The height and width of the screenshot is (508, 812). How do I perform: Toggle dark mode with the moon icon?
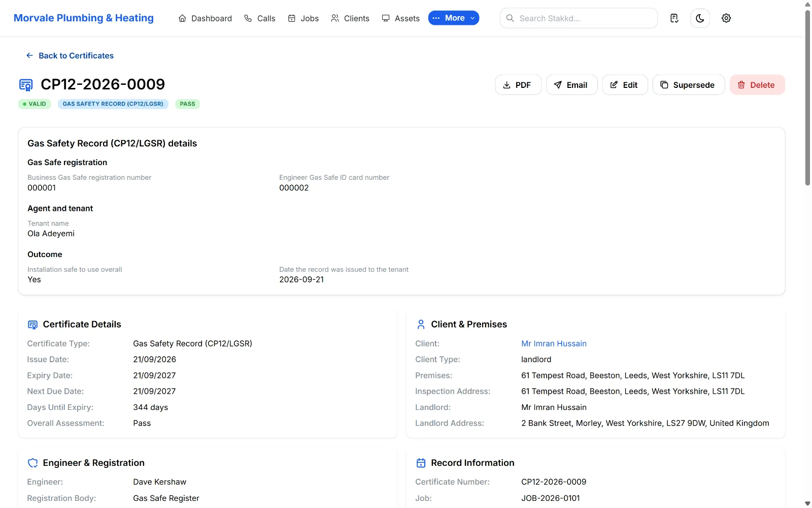[700, 18]
